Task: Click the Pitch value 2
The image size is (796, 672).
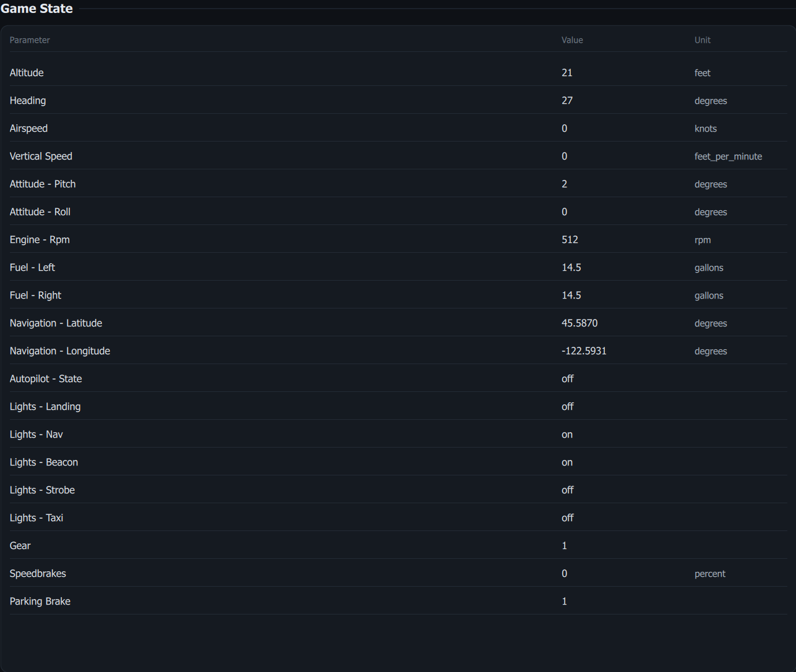Action: [564, 184]
